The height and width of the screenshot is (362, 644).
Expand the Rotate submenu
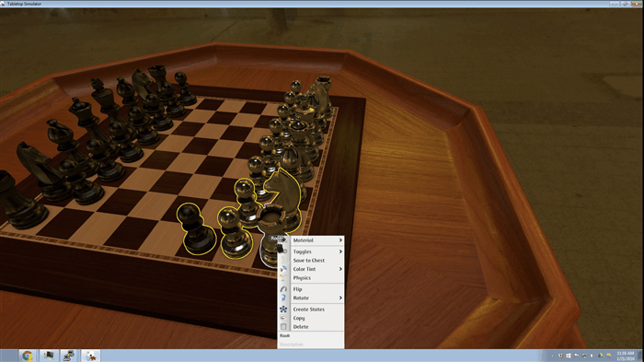pos(317,298)
